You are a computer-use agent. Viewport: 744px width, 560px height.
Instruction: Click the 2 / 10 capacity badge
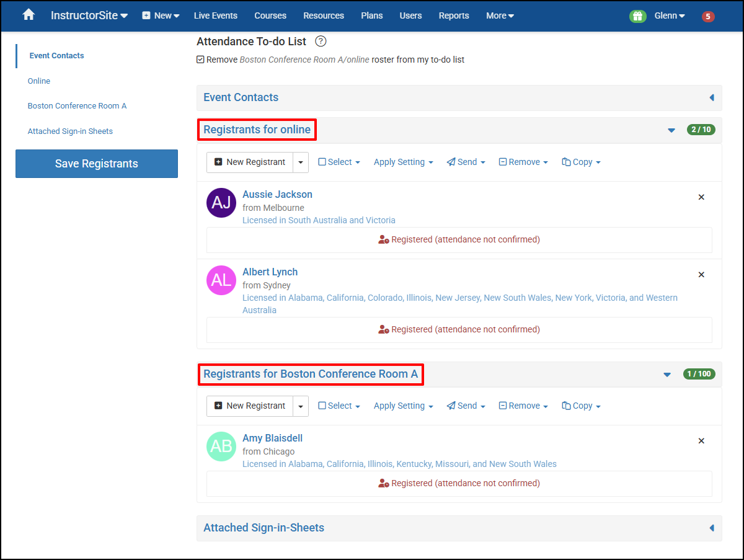click(x=701, y=130)
